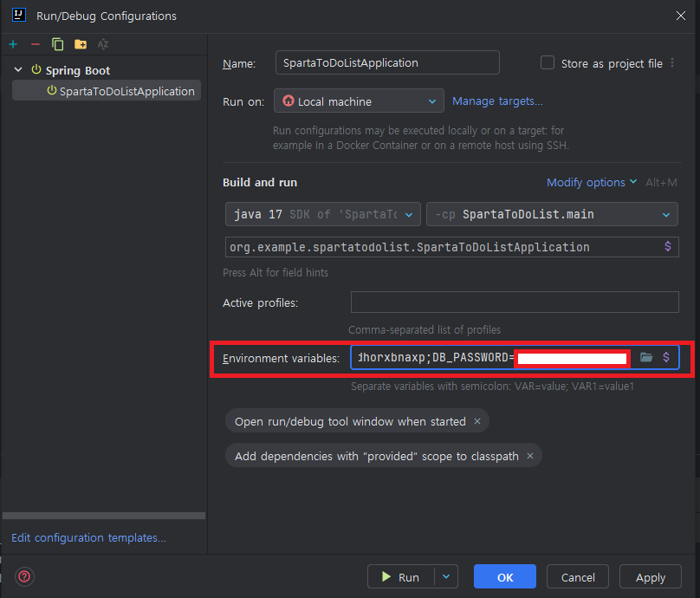The height and width of the screenshot is (598, 700).
Task: Open the java 17 SDK dropdown
Action: [x=323, y=214]
